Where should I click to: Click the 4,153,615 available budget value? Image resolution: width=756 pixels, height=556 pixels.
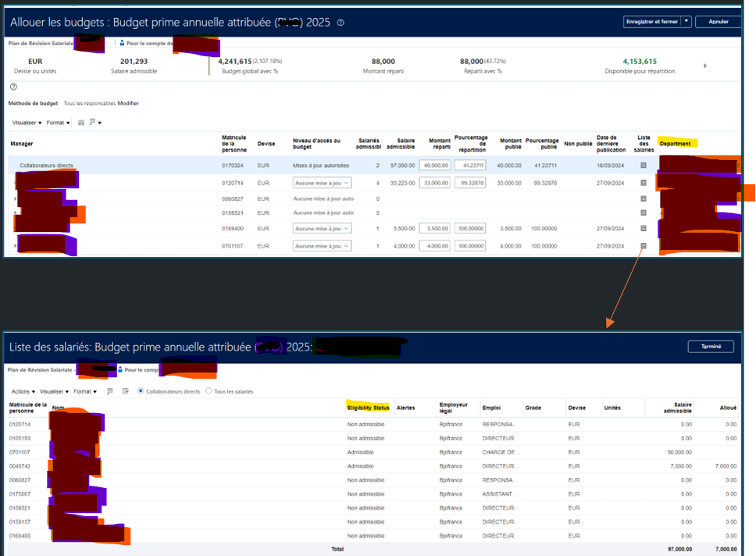click(x=640, y=61)
